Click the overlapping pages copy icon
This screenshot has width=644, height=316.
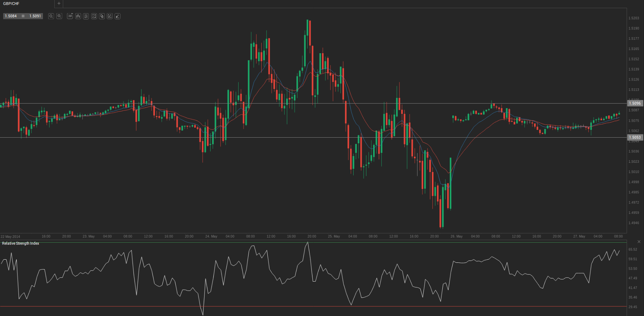(x=102, y=16)
